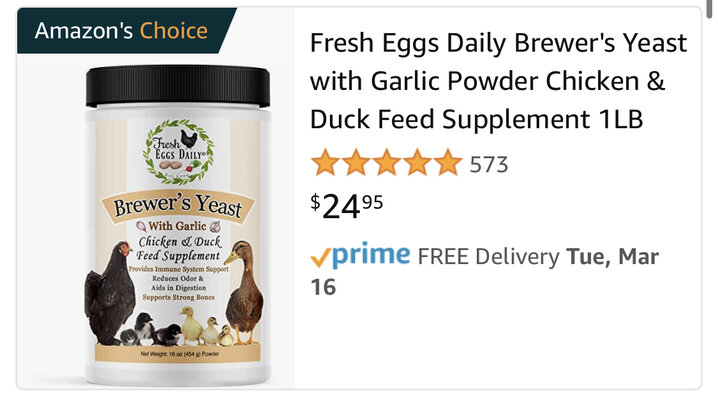Click the Fresh Eggs Daily wreath logo
This screenshot has width=718, height=400.
tap(179, 151)
